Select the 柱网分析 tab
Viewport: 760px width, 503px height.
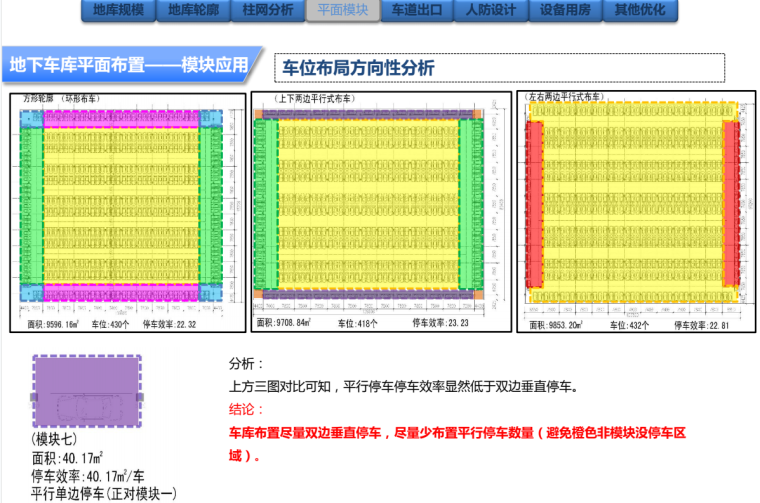pos(268,11)
